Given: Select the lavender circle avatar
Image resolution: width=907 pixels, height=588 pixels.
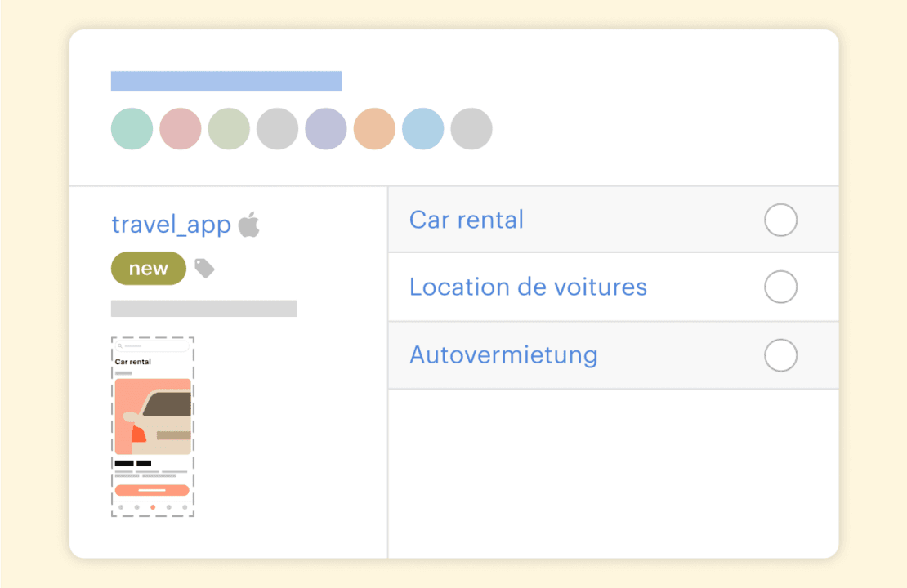Looking at the screenshot, I should point(326,129).
